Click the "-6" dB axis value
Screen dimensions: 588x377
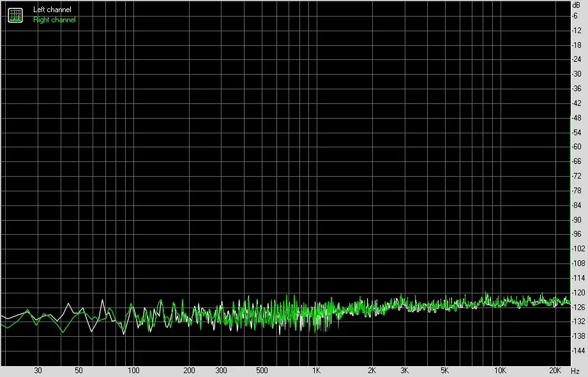pyautogui.click(x=575, y=16)
